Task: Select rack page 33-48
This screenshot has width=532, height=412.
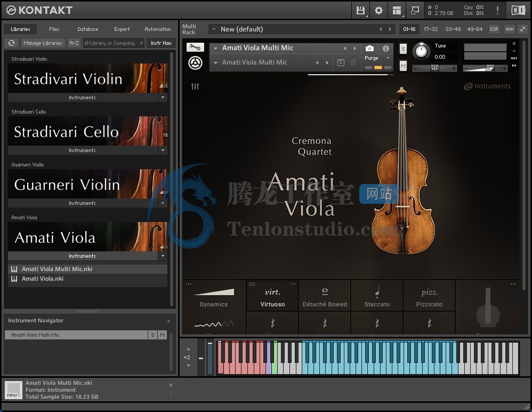Action: 453,29
